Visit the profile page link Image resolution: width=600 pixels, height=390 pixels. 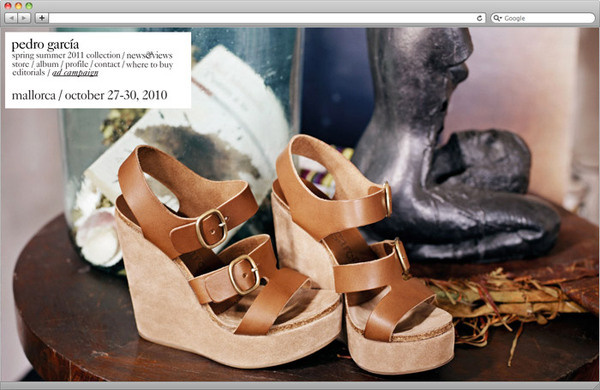coord(77,64)
